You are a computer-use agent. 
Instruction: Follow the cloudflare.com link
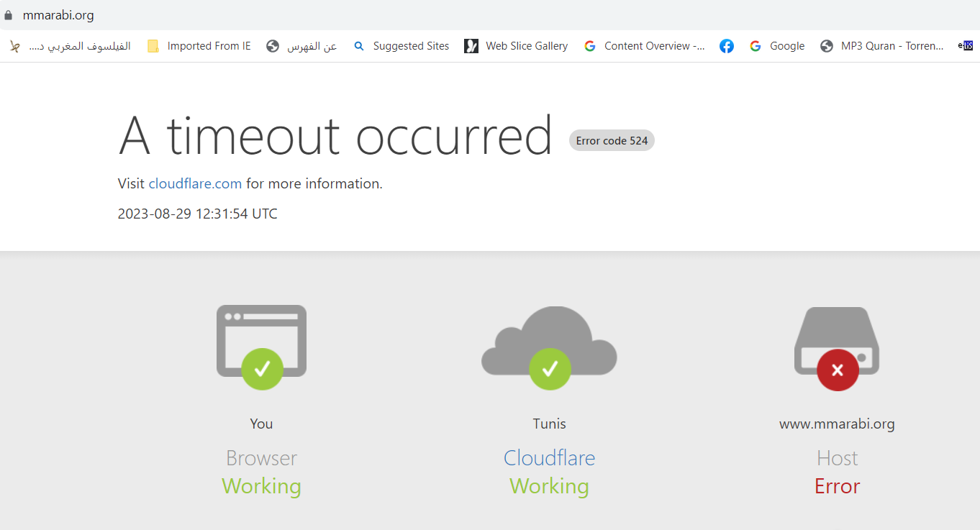(195, 183)
